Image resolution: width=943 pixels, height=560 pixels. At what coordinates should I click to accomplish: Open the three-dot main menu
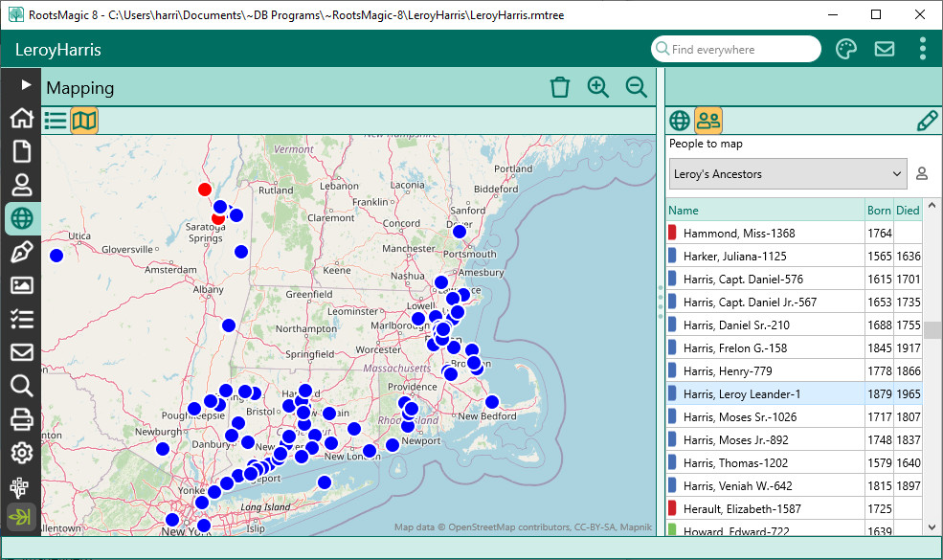(x=922, y=50)
